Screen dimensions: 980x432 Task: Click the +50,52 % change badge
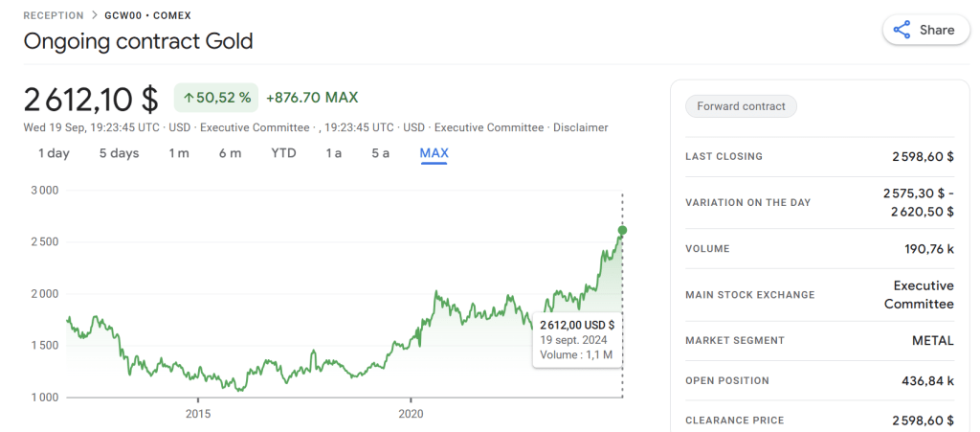point(216,98)
